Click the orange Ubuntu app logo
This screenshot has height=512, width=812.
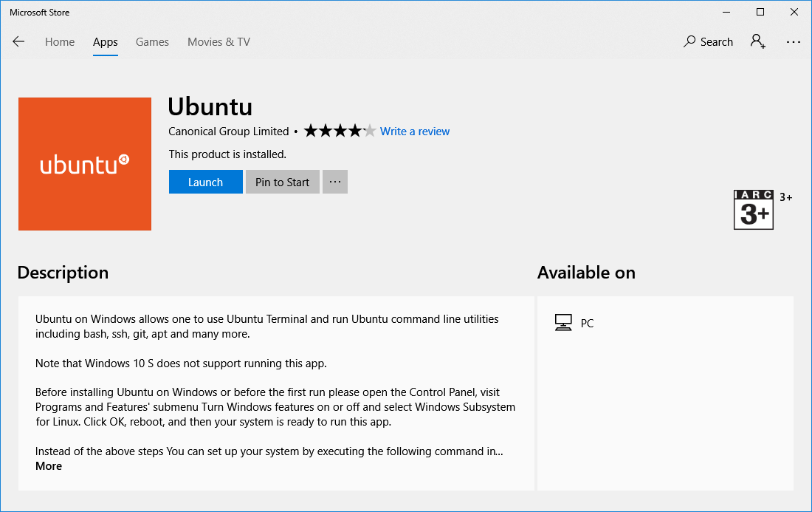click(x=84, y=163)
